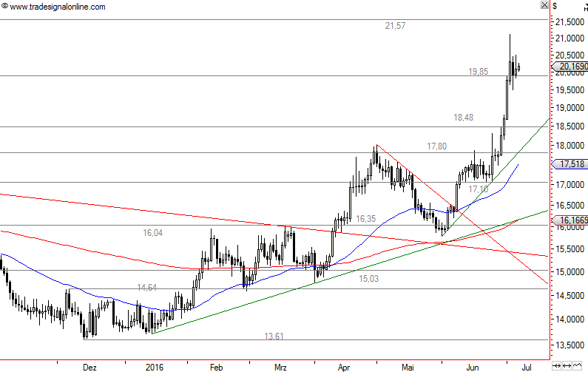
Task: Click the copyright symbol before the URL
Action: point(4,7)
